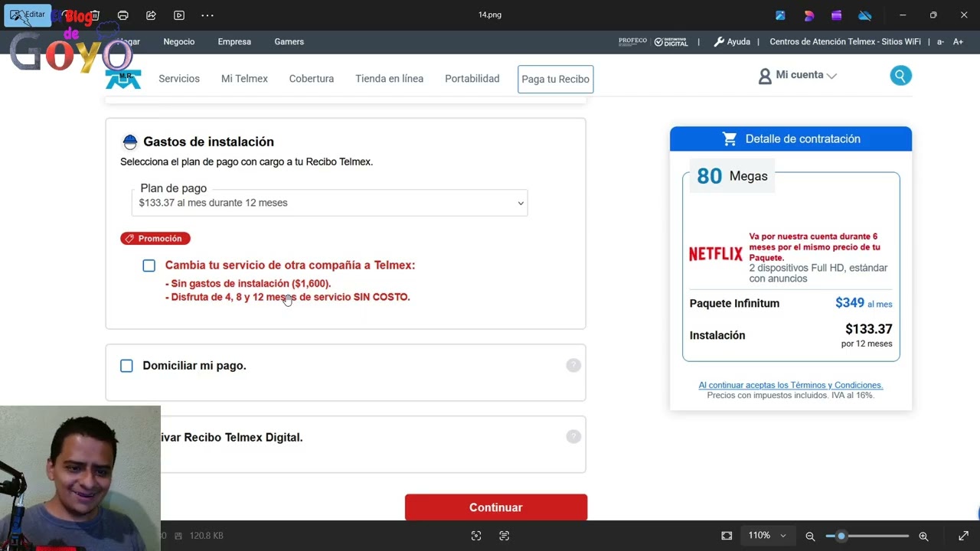
Task: Open the Designer icon in title bar
Action: pyautogui.click(x=808, y=15)
